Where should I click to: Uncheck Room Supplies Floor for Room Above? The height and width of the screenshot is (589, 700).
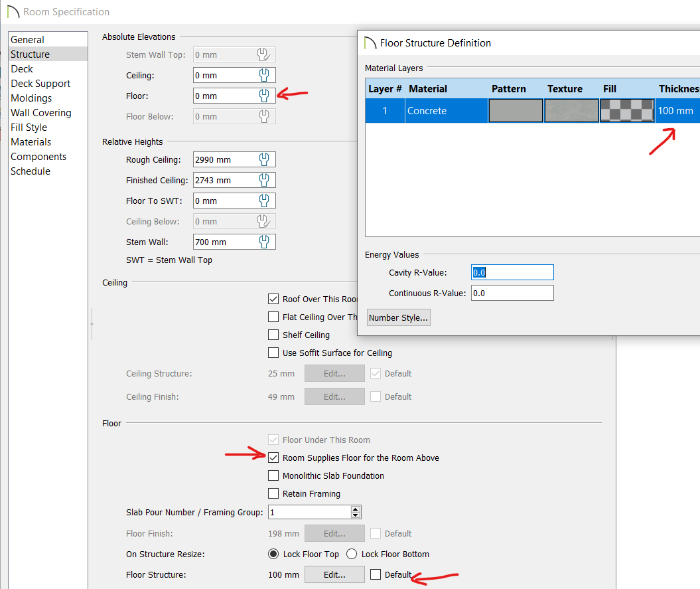click(273, 458)
